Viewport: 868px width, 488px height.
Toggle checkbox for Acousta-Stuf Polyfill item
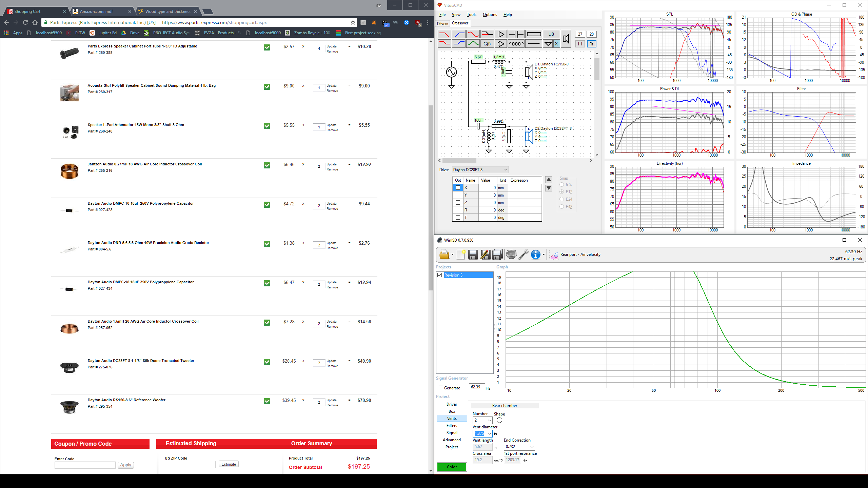pos(267,87)
